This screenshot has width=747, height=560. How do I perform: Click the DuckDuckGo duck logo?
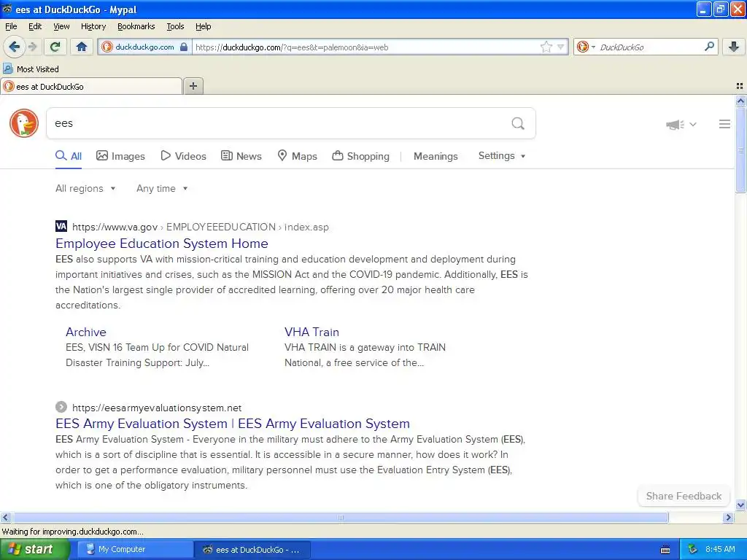tap(24, 123)
